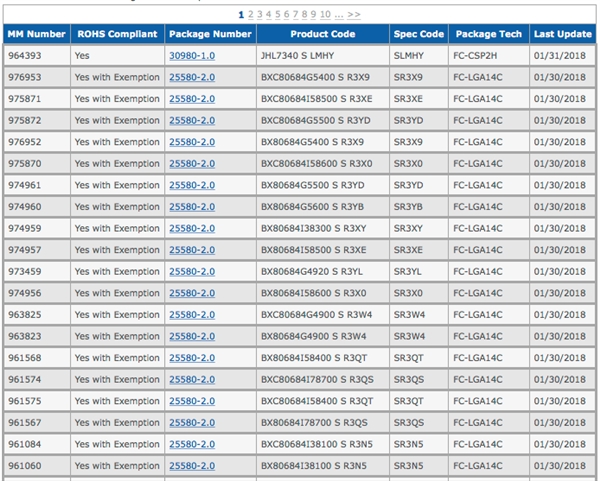Click package link for MM 961568
Screen dimensions: 600x481
pos(192,358)
